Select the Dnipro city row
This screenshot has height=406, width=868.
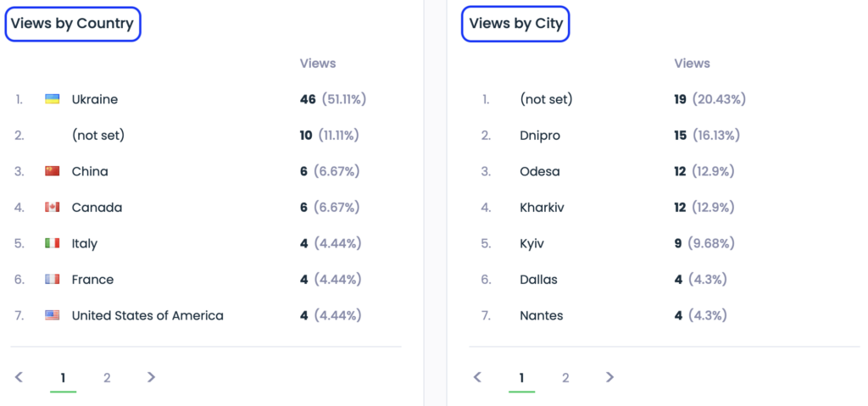[x=540, y=136]
